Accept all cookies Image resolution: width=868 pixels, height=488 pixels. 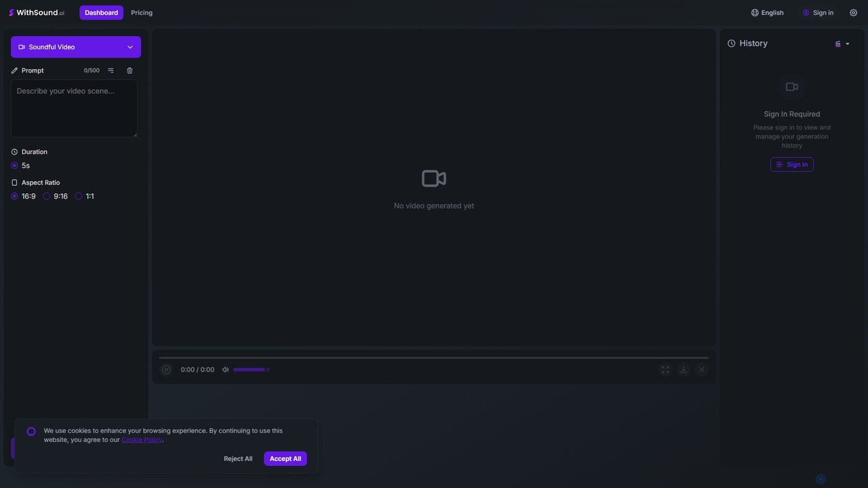[285, 459]
